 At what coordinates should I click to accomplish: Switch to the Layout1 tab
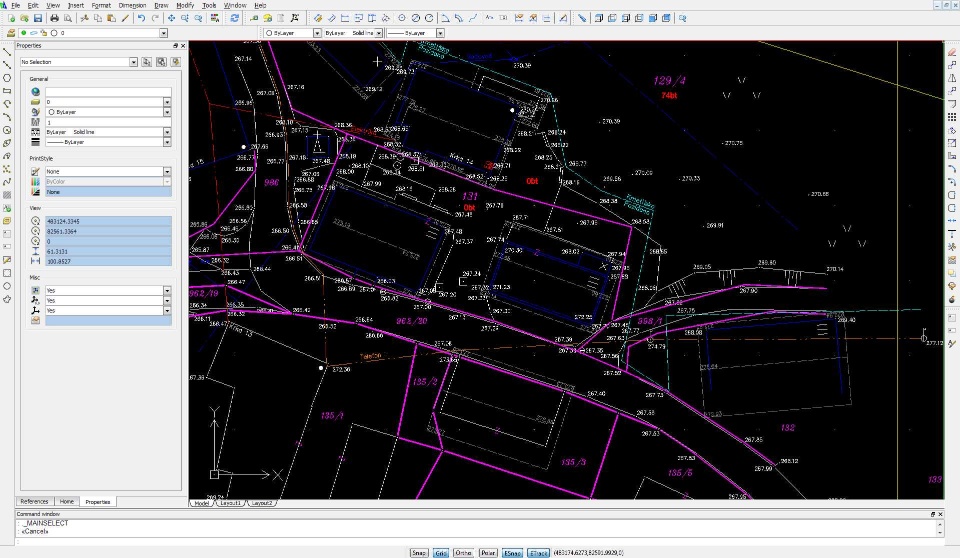tap(232, 503)
